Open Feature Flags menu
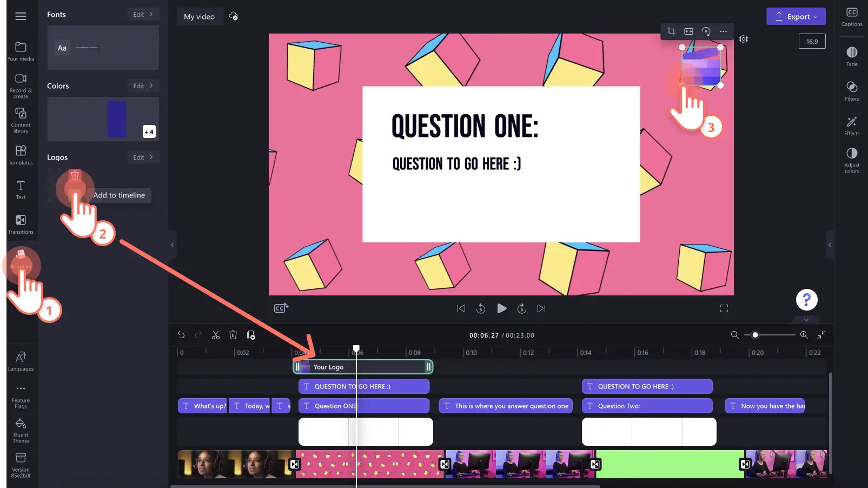 pos(21,397)
